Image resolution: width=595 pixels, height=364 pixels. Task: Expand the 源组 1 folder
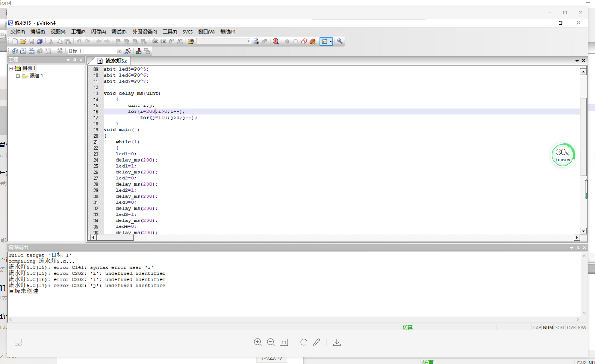click(18, 76)
